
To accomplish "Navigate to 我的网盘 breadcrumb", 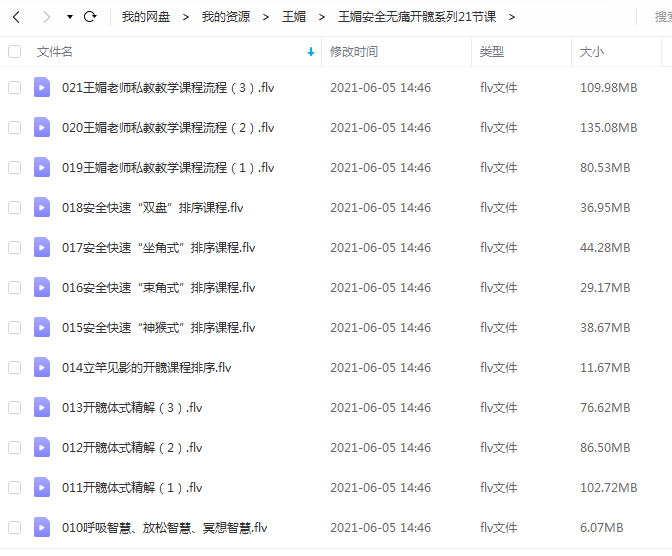I will click(x=146, y=17).
